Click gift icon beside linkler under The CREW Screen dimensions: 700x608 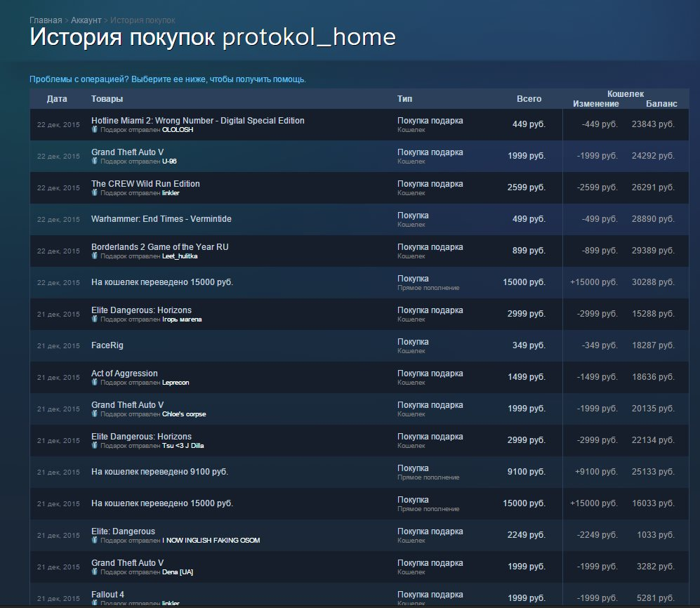[94, 193]
